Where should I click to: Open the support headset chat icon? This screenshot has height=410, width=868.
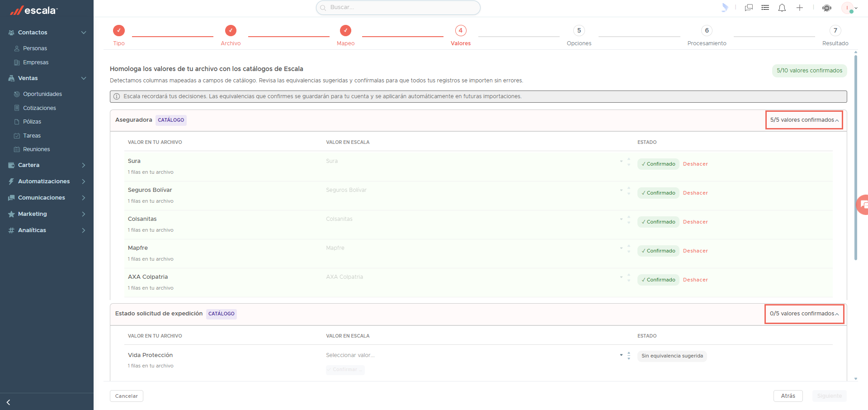click(x=827, y=8)
